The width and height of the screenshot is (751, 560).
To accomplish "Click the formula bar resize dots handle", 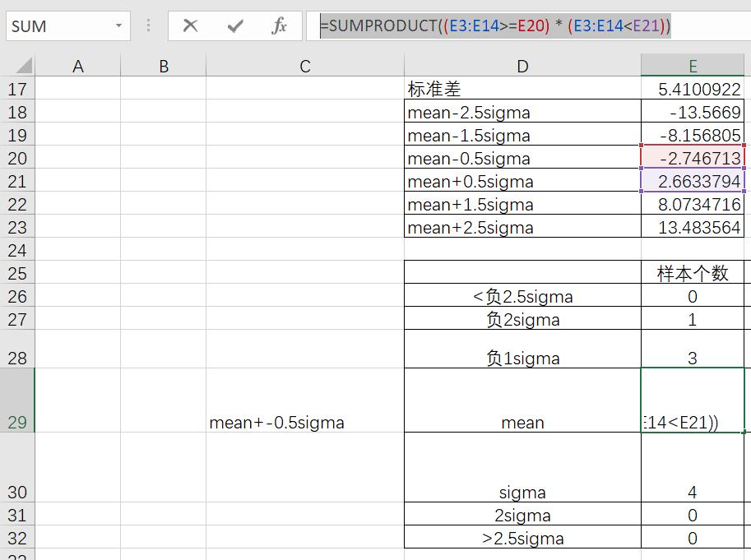I will pos(149,25).
